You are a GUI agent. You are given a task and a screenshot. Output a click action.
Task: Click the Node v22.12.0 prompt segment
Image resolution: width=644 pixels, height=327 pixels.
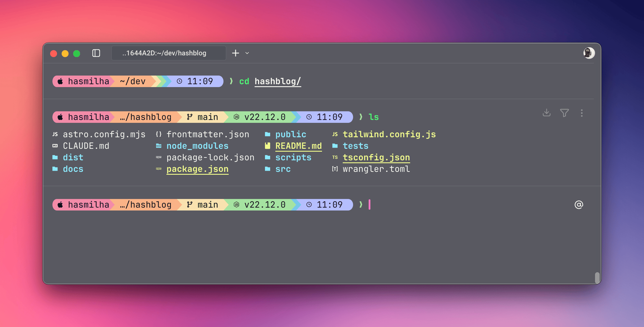tap(260, 205)
